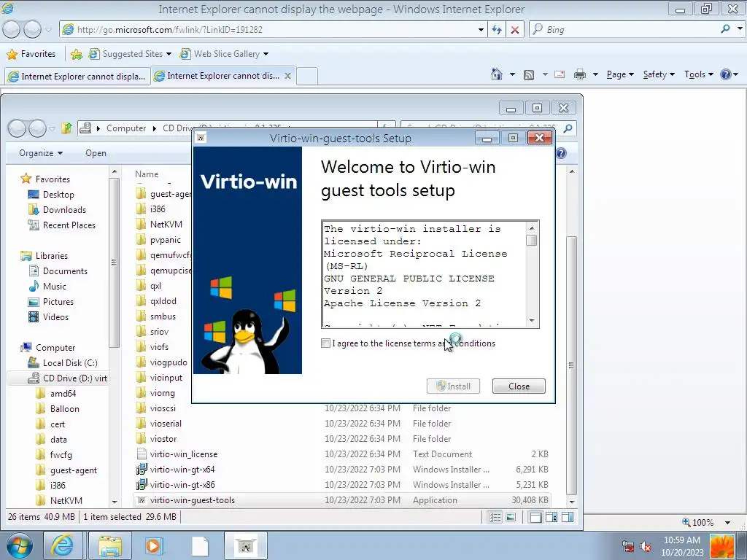Click the Refresh icon next to address bar
This screenshot has height=560, width=747.
[x=497, y=29]
